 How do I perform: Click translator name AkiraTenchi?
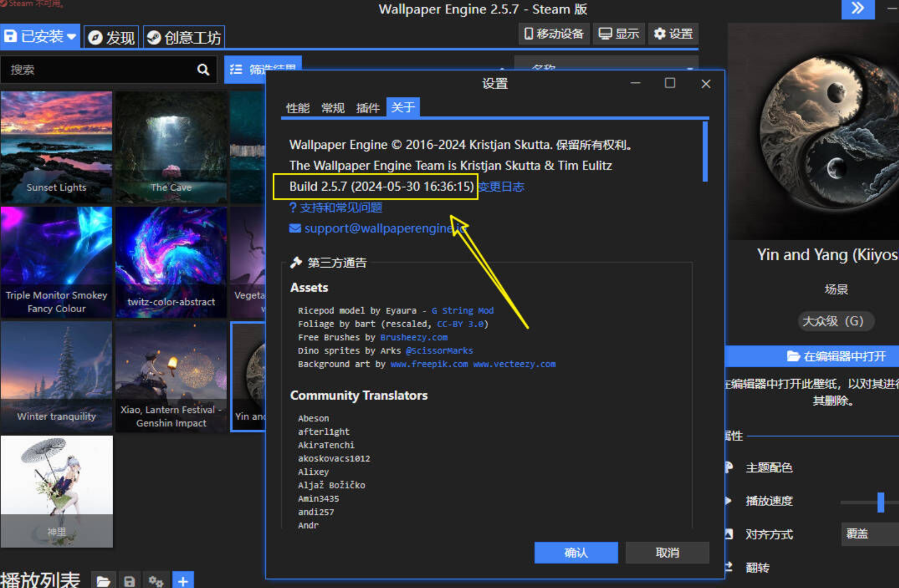click(326, 445)
